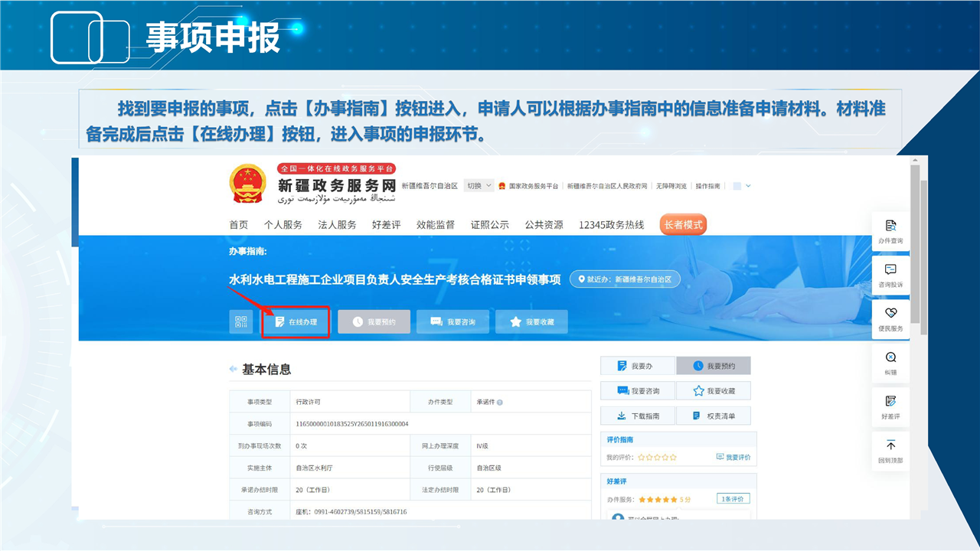Image resolution: width=980 pixels, height=551 pixels.
Task: Open the 切换 region dropdown
Action: 479,186
